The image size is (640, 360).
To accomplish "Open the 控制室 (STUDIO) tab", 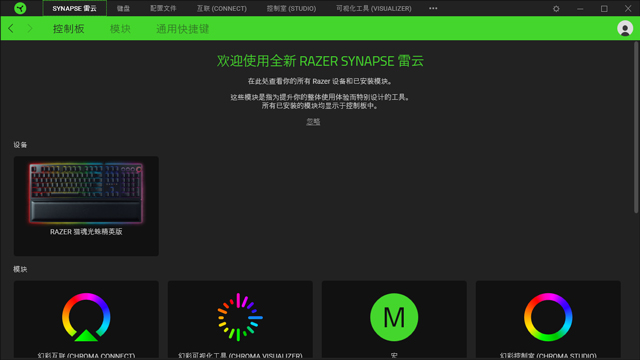I will (x=291, y=9).
